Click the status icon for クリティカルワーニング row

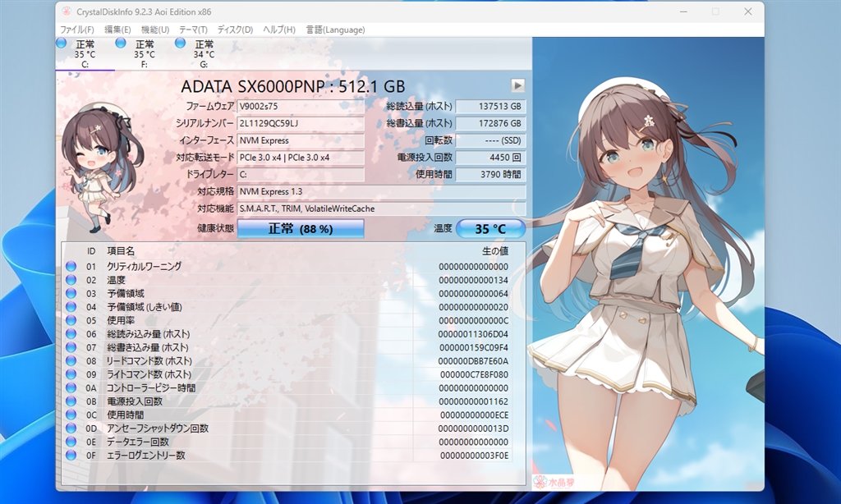tap(71, 266)
